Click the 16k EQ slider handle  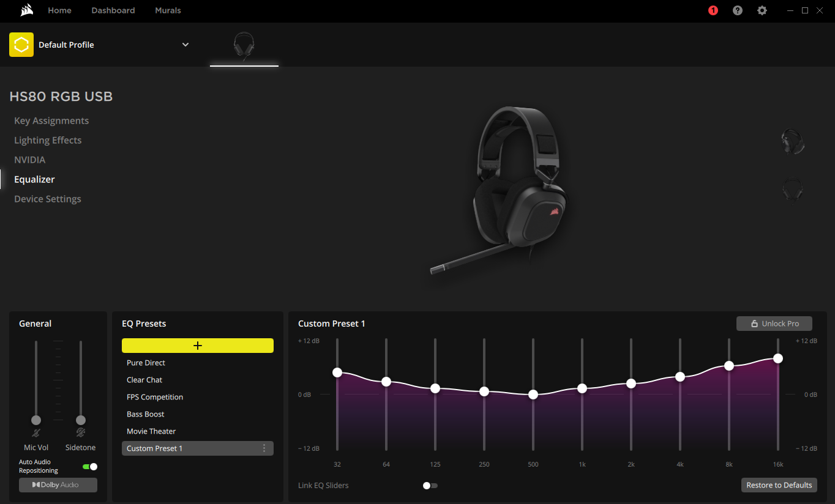(778, 358)
